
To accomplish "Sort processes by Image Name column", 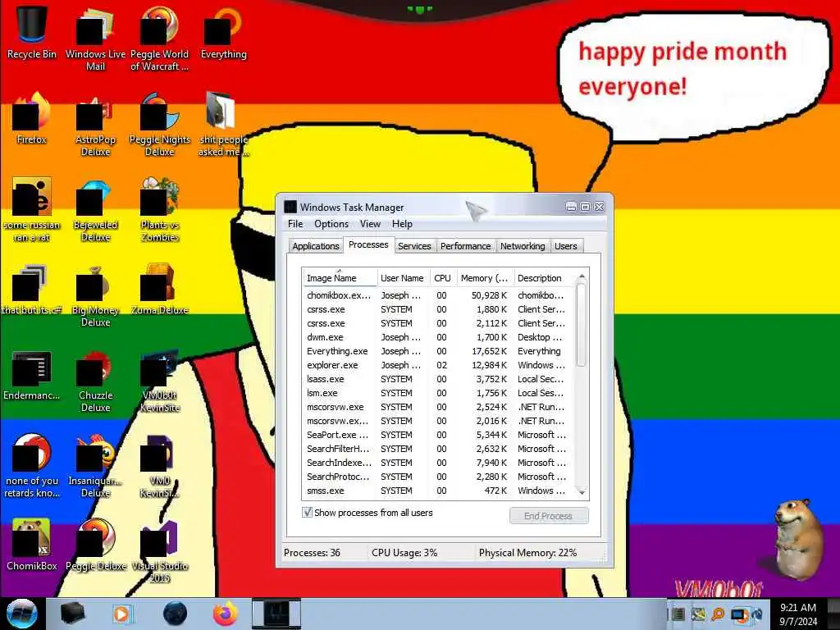I will point(340,278).
